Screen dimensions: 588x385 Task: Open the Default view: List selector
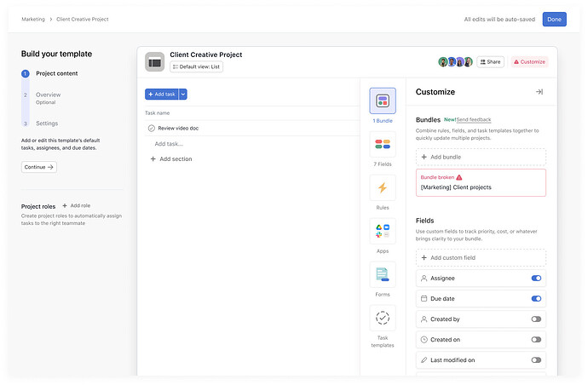197,66
